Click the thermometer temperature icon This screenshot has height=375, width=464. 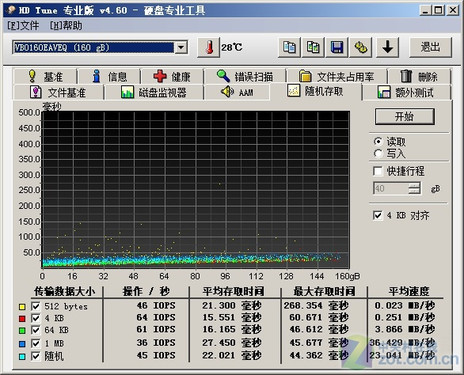coord(209,47)
